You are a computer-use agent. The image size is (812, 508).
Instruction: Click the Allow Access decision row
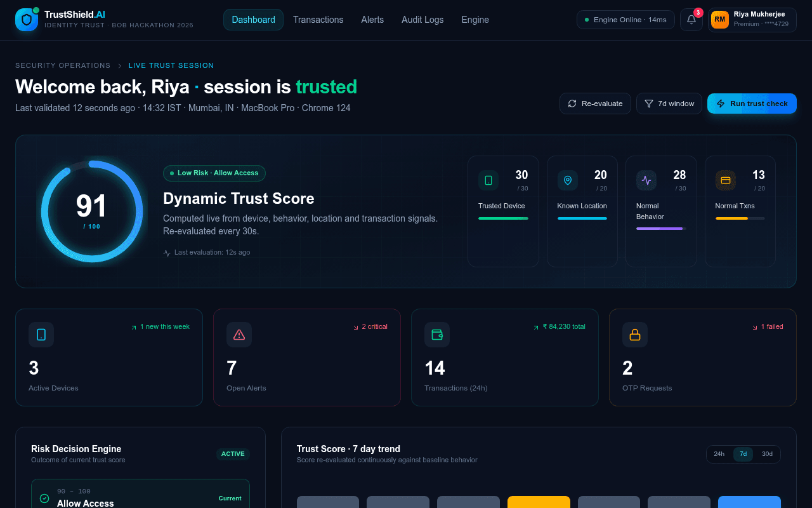point(140,494)
